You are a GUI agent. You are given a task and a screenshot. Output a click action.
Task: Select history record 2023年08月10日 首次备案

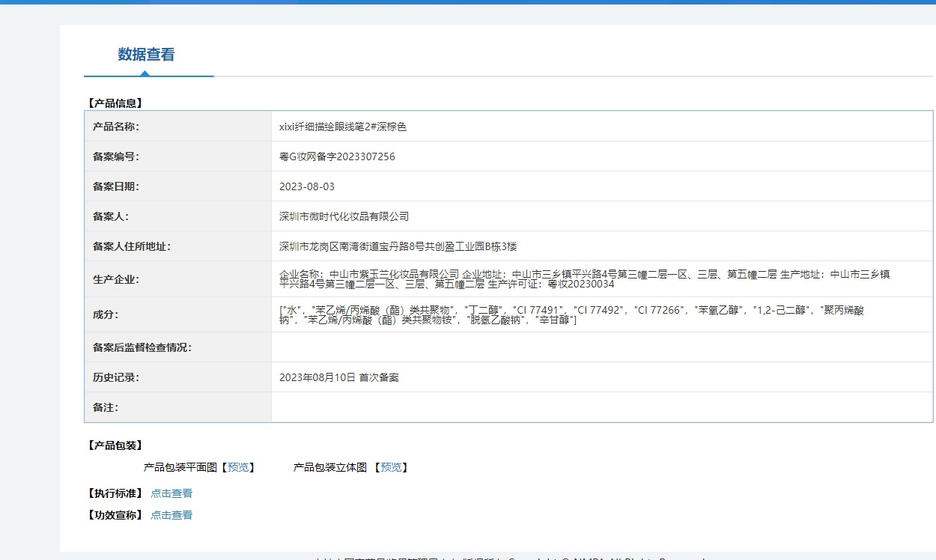click(x=339, y=377)
